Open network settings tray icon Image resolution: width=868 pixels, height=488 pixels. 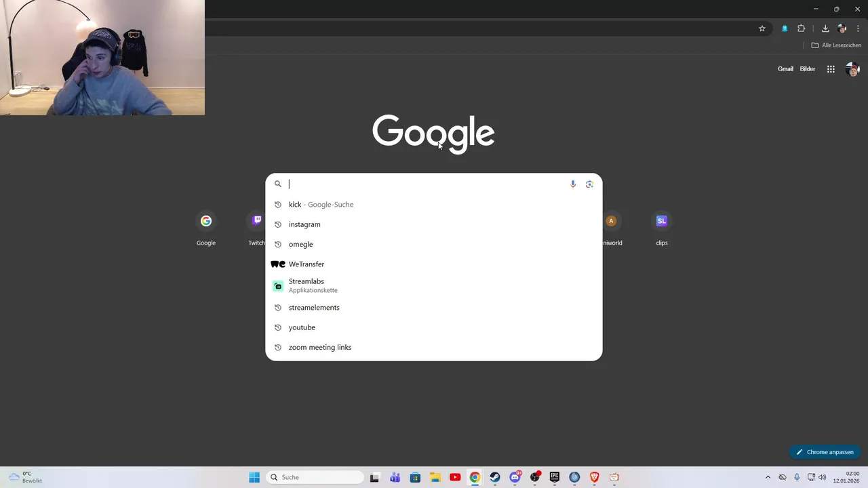pyautogui.click(x=811, y=477)
